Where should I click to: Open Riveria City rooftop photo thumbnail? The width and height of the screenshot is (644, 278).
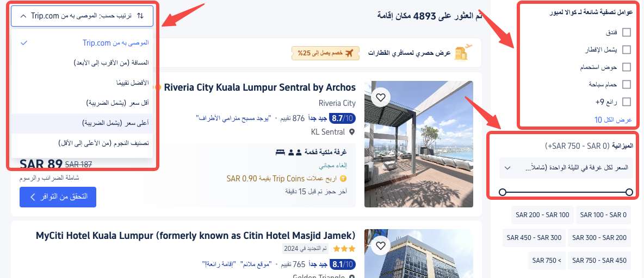coord(419,144)
